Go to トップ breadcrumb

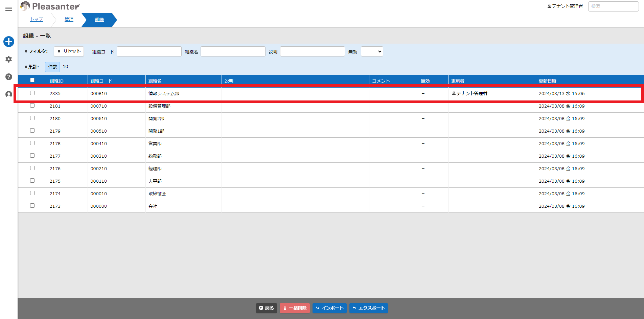pyautogui.click(x=37, y=19)
